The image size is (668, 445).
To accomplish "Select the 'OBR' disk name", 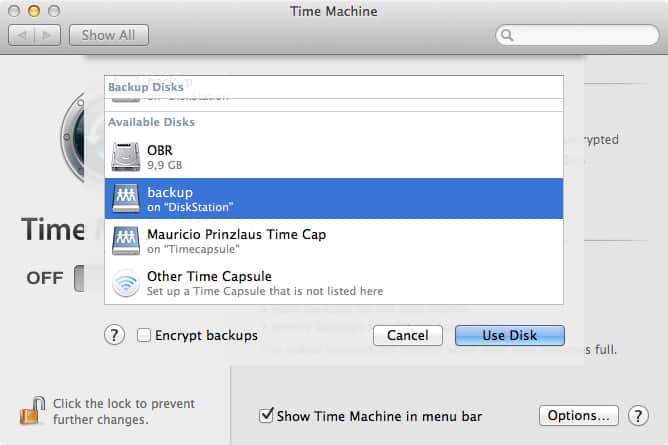I will point(160,150).
